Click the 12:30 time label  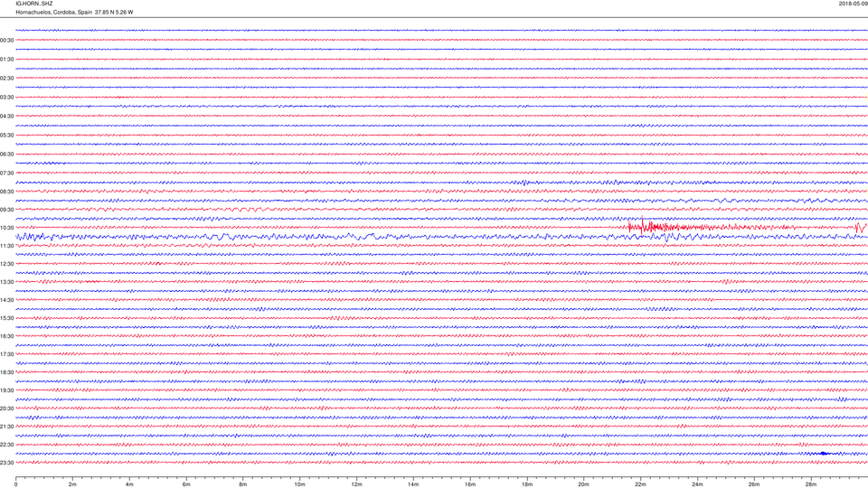click(x=6, y=264)
